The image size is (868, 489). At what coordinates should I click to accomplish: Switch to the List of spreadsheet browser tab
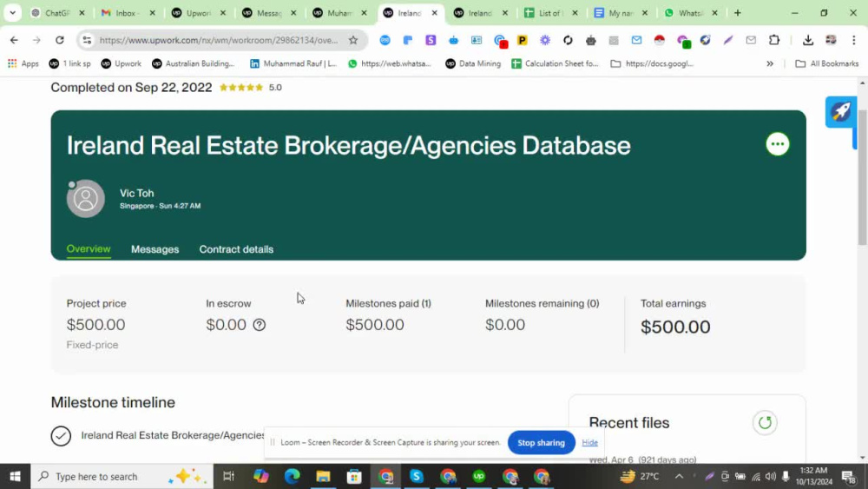pos(551,13)
